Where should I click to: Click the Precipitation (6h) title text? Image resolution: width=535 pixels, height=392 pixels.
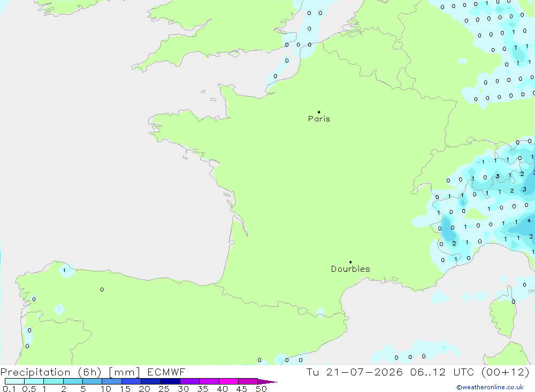click(51, 372)
